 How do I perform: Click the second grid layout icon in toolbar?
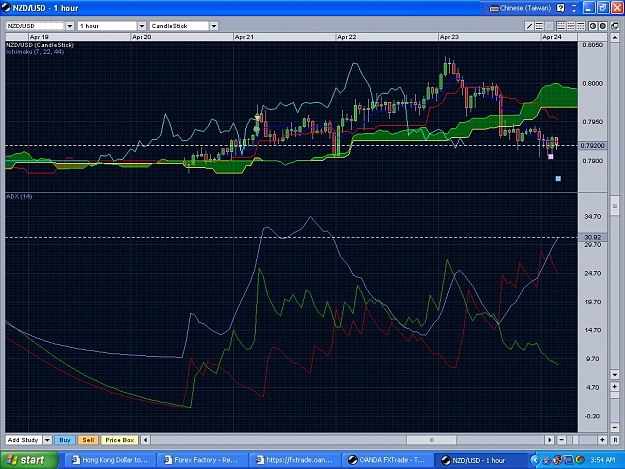(x=571, y=26)
